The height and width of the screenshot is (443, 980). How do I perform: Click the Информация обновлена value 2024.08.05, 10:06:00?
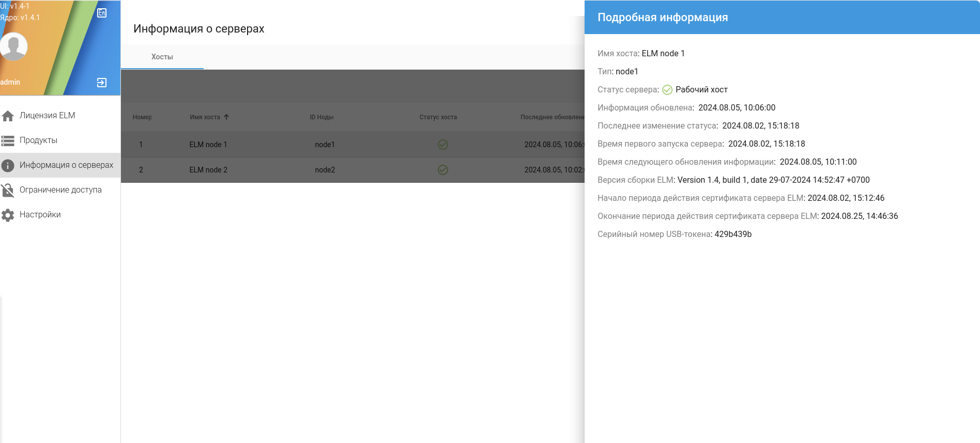coord(737,108)
